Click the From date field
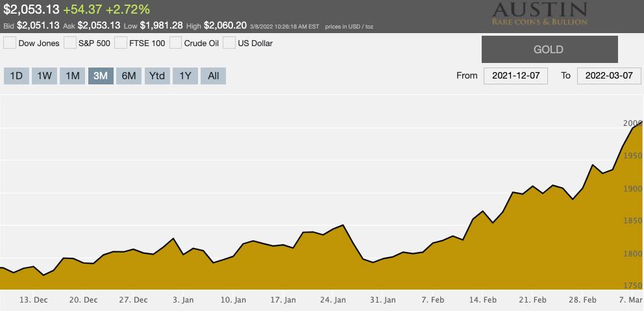This screenshot has height=311, width=644. 516,75
